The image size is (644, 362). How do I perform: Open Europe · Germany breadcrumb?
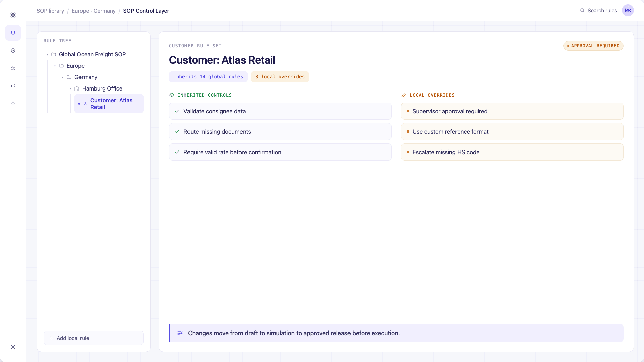click(94, 11)
